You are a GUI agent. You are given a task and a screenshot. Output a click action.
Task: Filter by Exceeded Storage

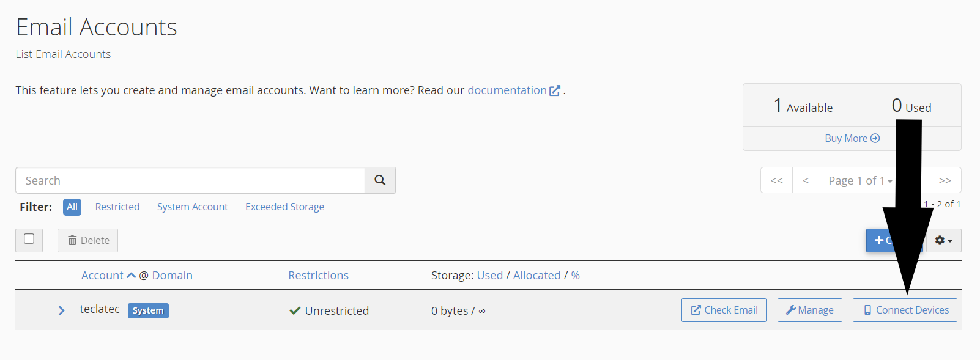click(x=284, y=207)
